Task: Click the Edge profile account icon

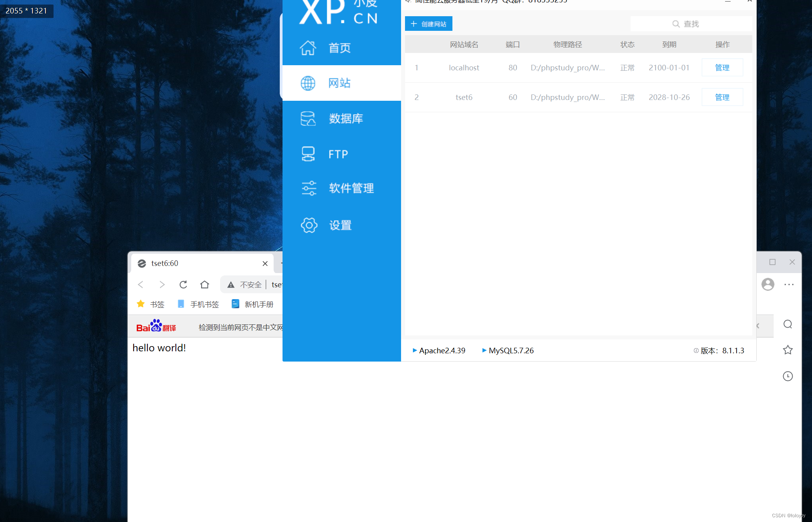Action: coord(768,284)
